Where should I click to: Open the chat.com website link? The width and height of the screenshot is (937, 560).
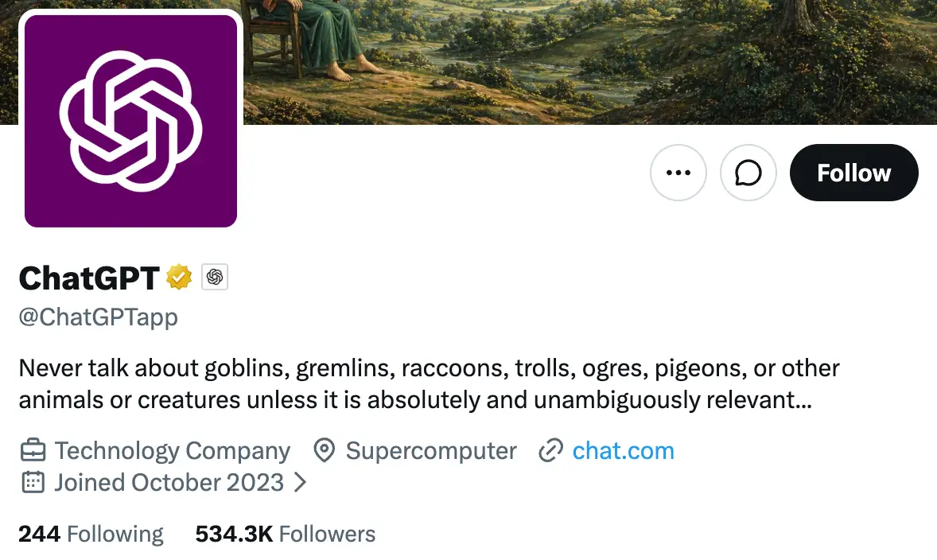(623, 450)
